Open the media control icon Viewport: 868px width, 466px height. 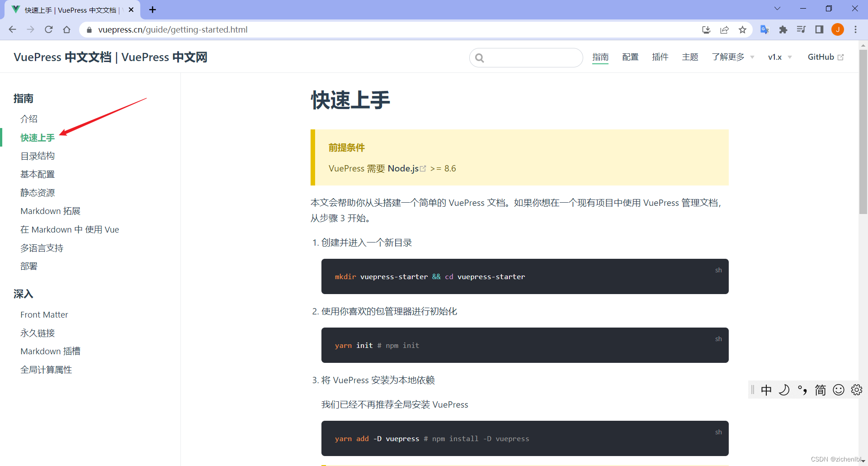(801, 29)
